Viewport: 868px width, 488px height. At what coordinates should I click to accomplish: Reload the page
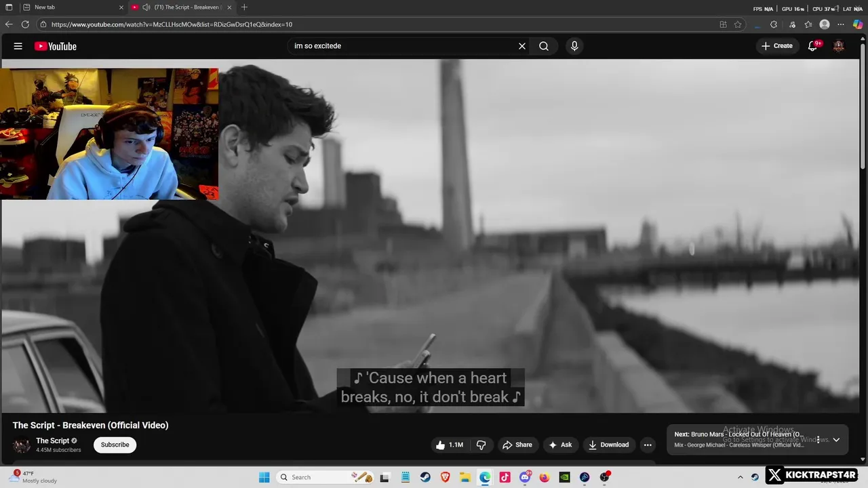click(25, 24)
